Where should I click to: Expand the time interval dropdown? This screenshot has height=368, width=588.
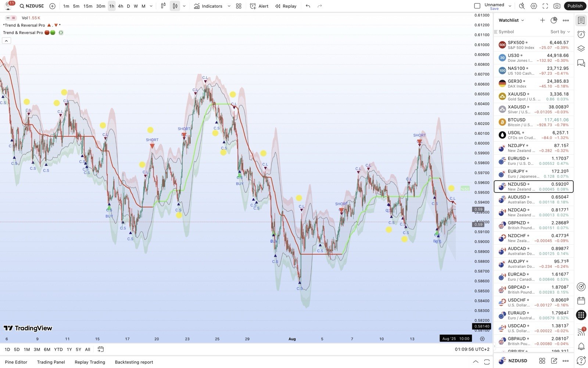(151, 6)
